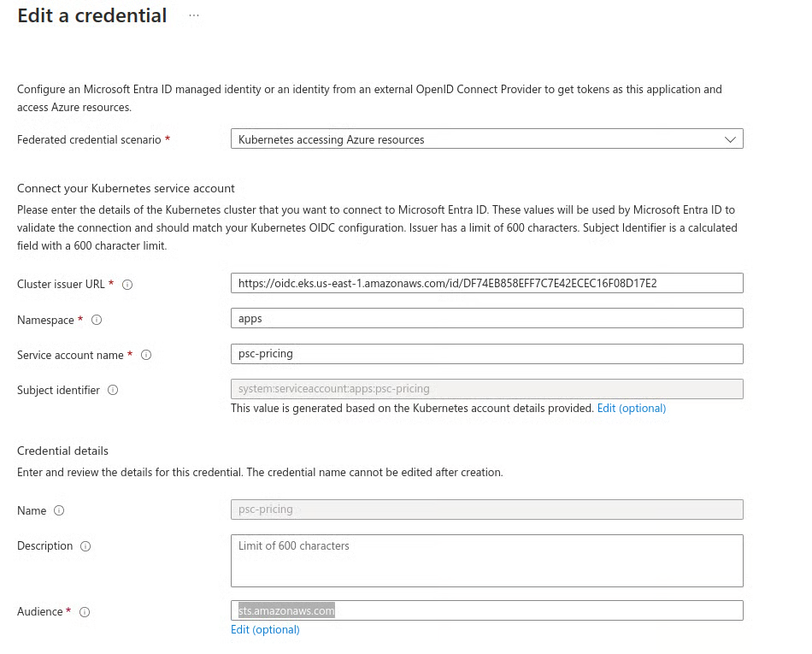
Task: Click the greyed-out Subject identifier field
Action: click(x=485, y=389)
